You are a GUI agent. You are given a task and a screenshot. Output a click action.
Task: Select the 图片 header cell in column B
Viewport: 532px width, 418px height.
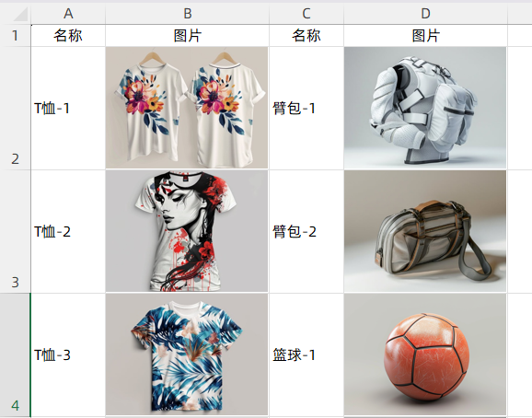187,35
